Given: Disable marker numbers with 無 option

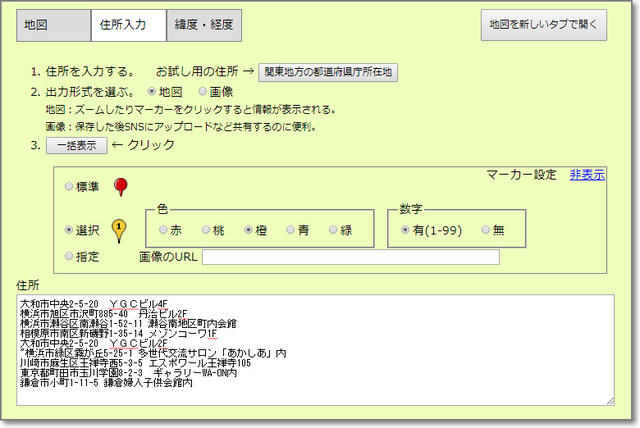Looking at the screenshot, I should click(x=487, y=230).
